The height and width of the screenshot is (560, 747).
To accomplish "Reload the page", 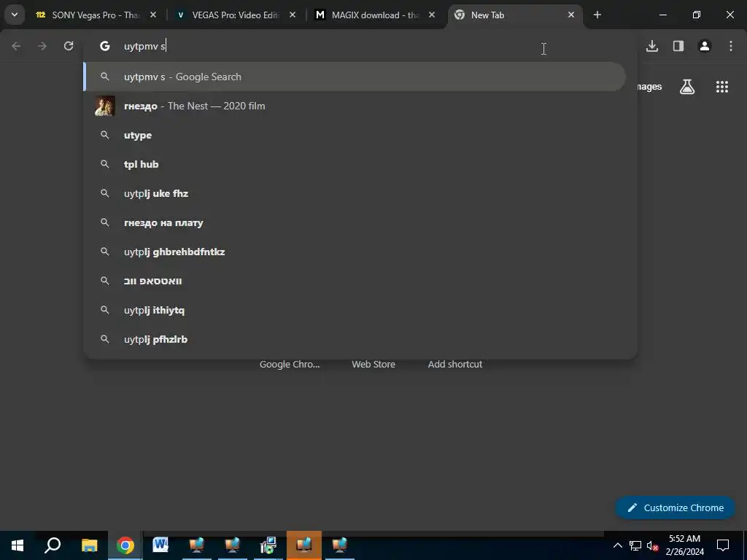I will click(x=69, y=46).
